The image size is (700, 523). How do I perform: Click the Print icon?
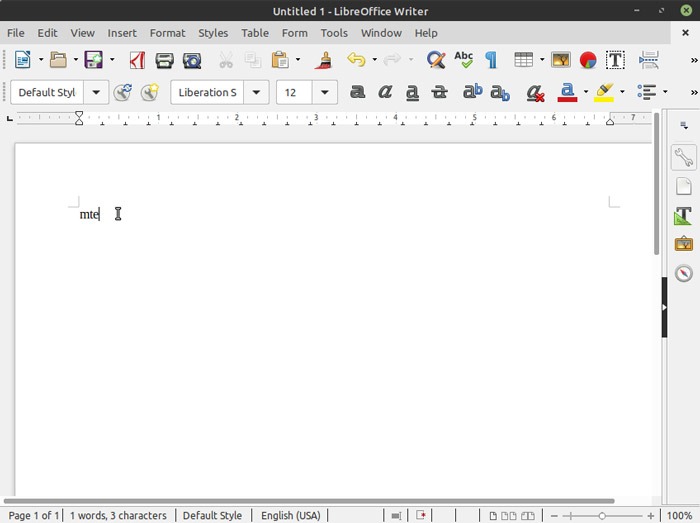click(164, 60)
